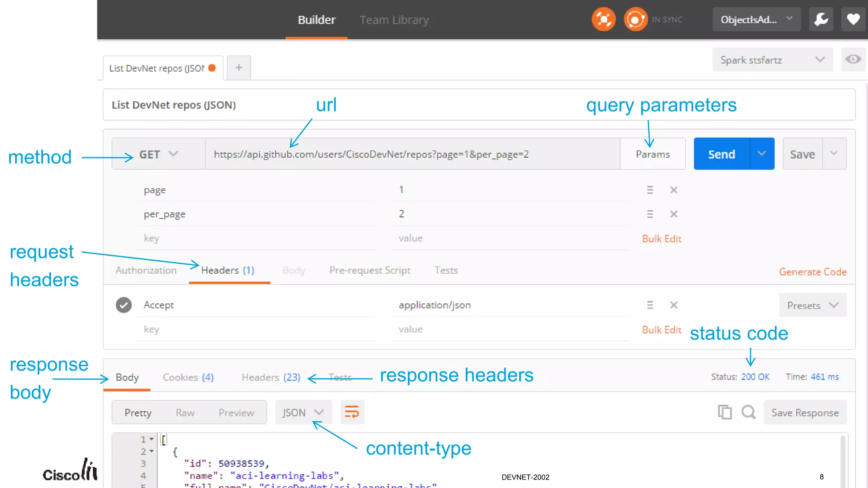Click the heart icon in the header

tap(853, 19)
